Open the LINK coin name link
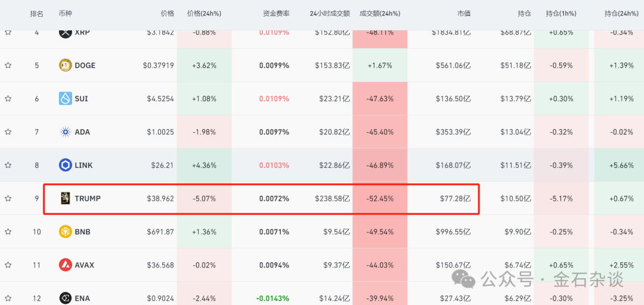Image resolution: width=644 pixels, height=305 pixels. (84, 165)
